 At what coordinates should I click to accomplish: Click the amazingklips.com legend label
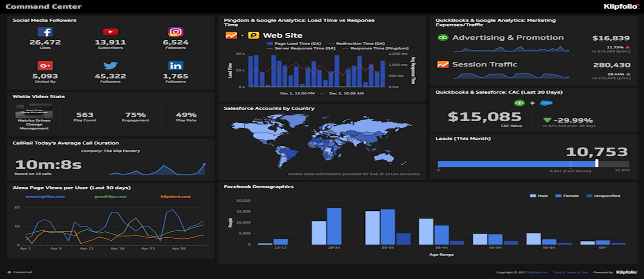click(x=45, y=196)
